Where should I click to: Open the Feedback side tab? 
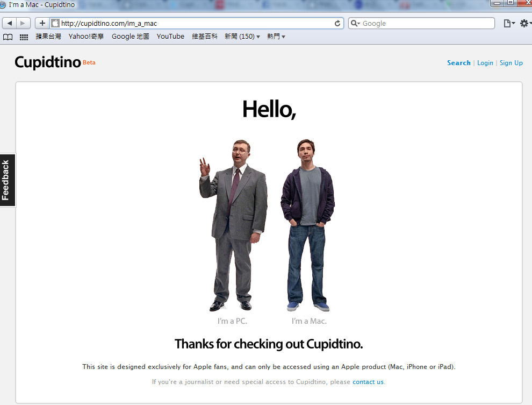8,180
